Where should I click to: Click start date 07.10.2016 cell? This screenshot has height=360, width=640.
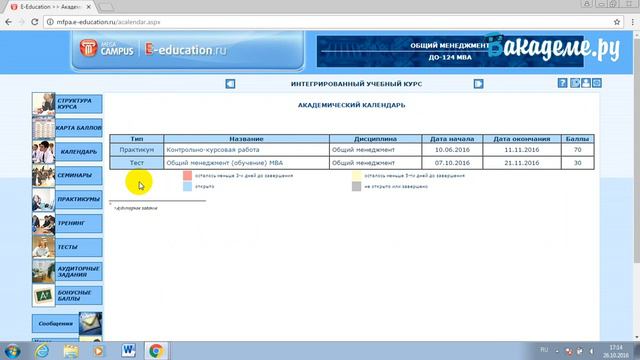(x=452, y=163)
